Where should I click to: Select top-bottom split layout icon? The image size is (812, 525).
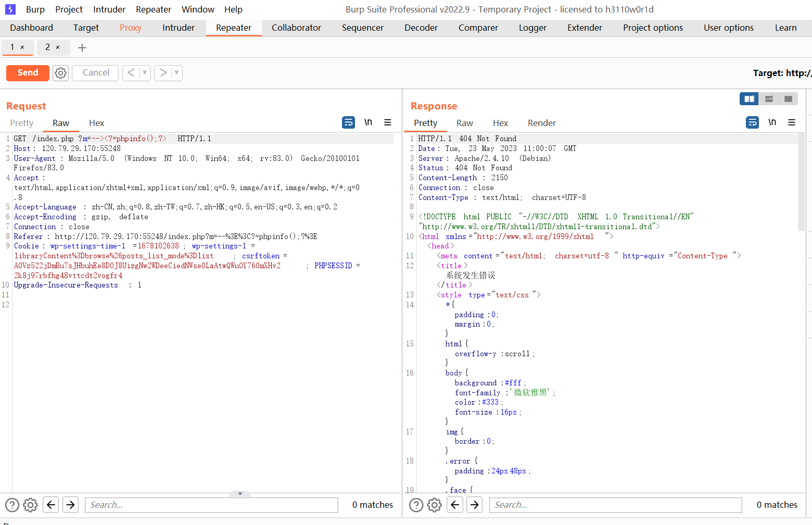(769, 99)
